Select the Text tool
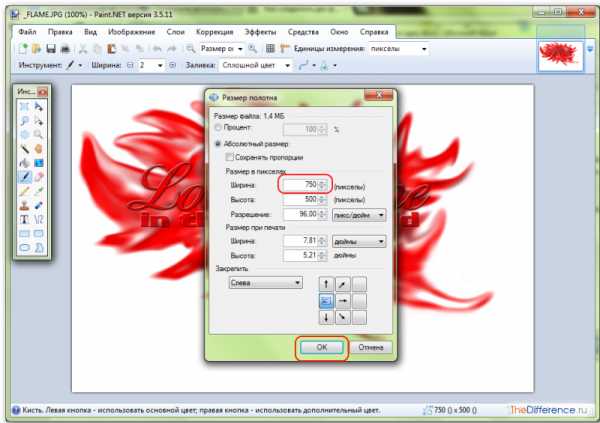This screenshot has width=600, height=423. click(x=24, y=219)
